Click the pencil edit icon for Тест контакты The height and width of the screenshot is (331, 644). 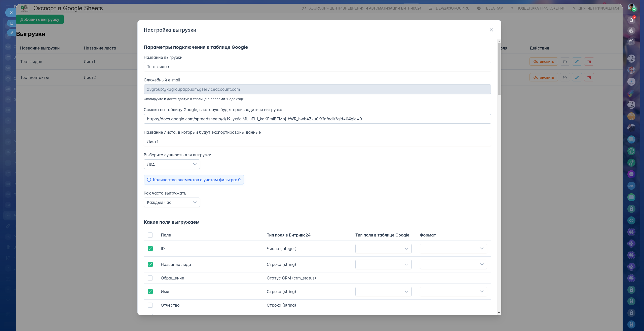point(577,77)
